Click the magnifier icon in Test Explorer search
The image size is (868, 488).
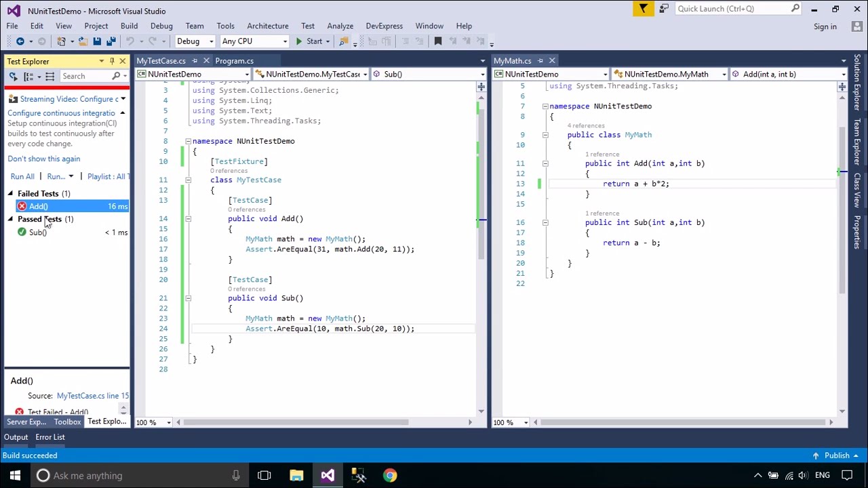(116, 76)
